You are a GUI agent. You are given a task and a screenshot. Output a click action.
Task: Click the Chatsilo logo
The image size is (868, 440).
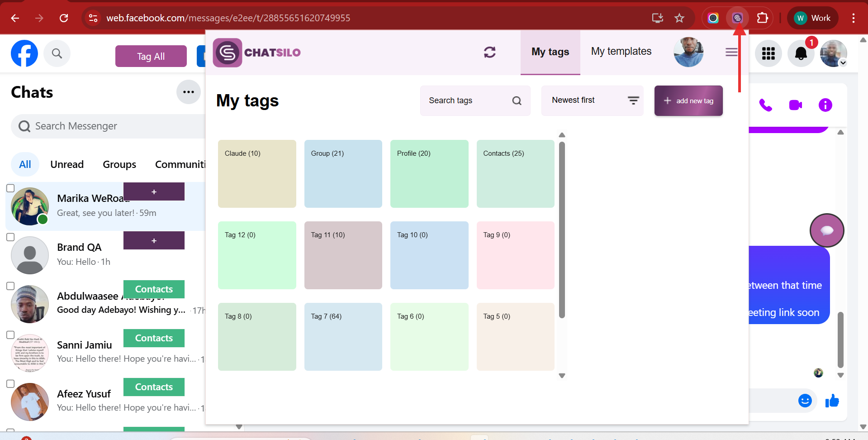point(257,53)
